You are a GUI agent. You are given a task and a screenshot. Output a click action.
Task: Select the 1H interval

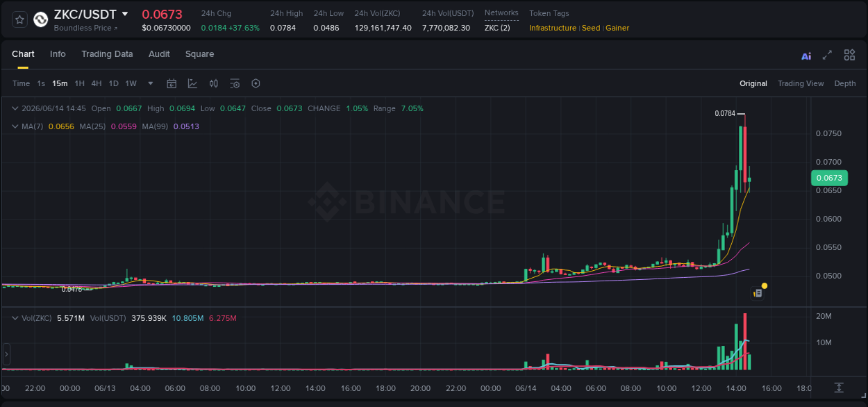point(79,83)
